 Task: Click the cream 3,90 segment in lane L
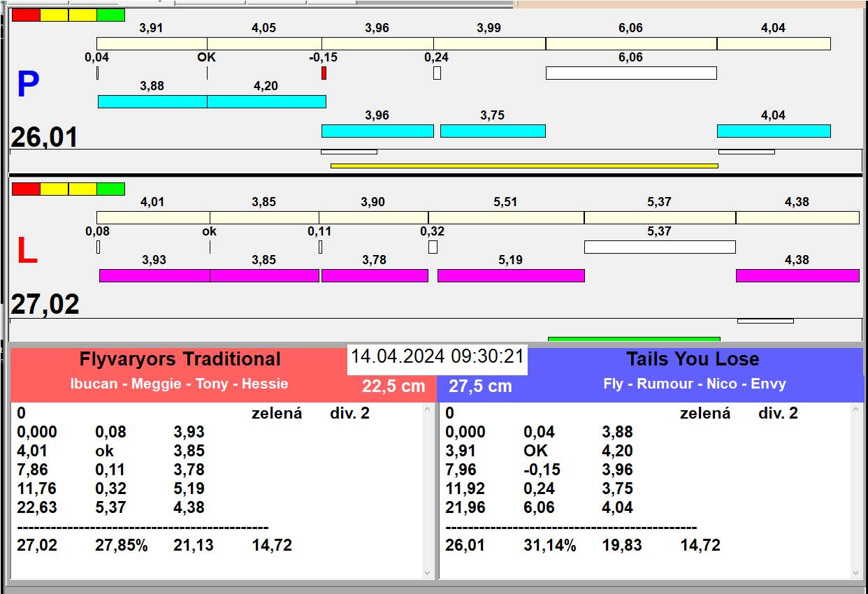pos(373,218)
